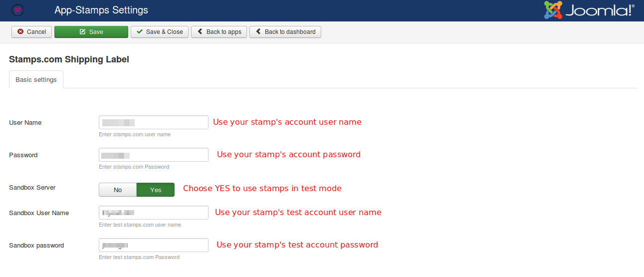Click the shopping cart logo icon in header
Screen dimensions: 644x277
click(x=17, y=10)
